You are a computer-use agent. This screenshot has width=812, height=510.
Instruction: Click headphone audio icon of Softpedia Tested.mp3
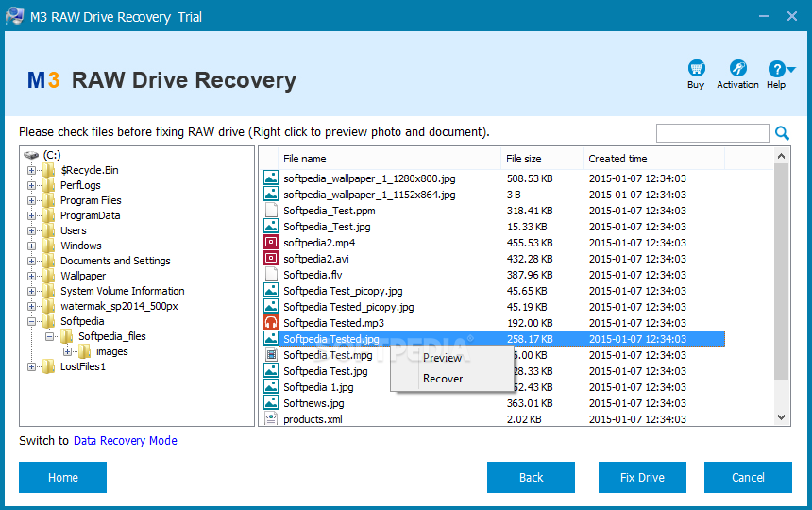coord(271,323)
